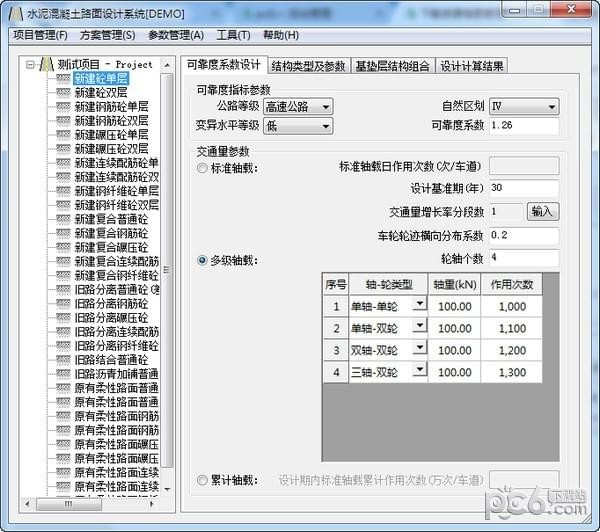Select tree item 新建砼单层
The image size is (600, 532).
coord(101,78)
